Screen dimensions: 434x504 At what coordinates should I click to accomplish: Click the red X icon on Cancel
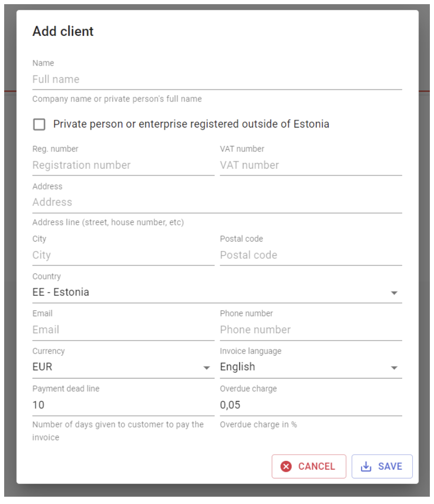click(x=286, y=467)
